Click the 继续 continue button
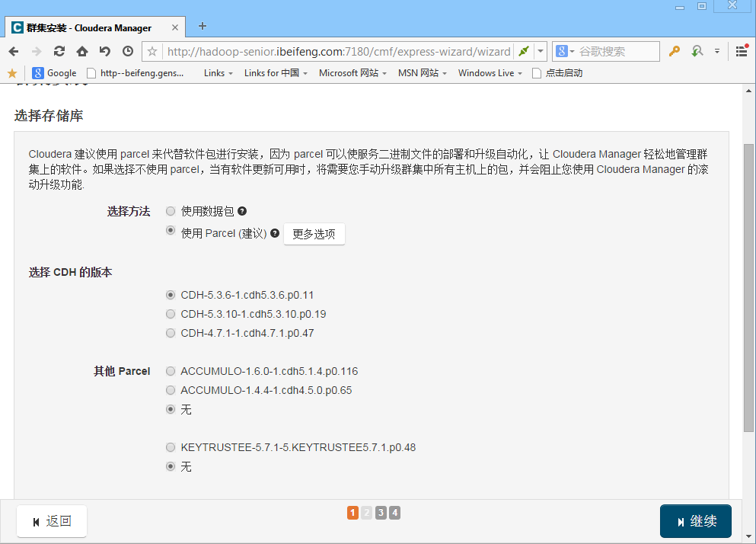Screen dimensions: 756x544 pos(695,521)
